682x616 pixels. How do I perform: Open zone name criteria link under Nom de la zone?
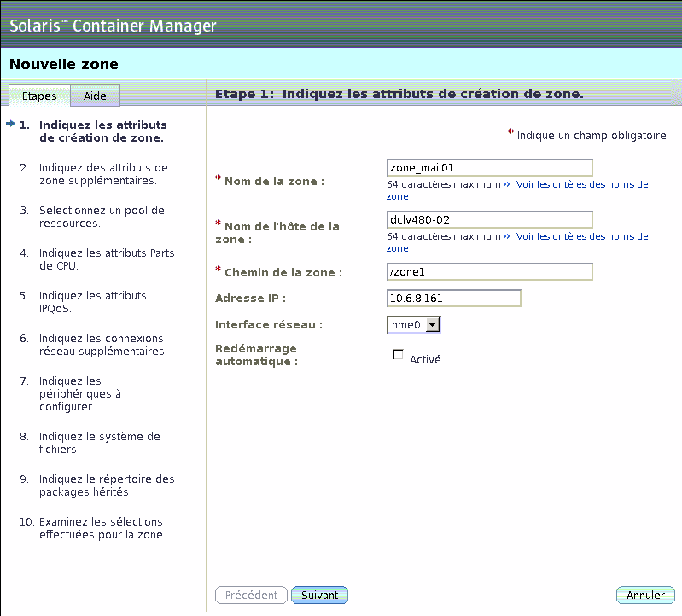click(x=582, y=184)
